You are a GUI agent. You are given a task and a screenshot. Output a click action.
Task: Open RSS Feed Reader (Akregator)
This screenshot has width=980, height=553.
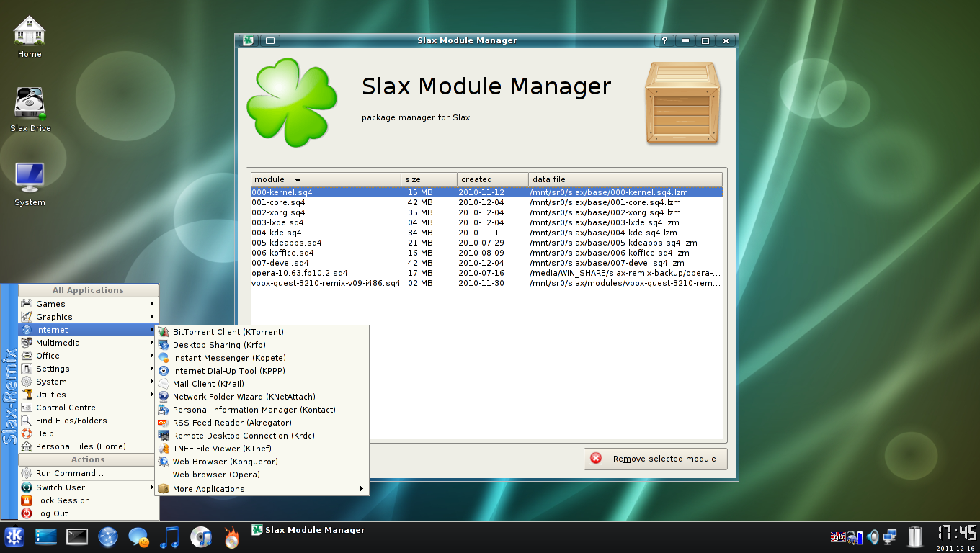point(262,423)
